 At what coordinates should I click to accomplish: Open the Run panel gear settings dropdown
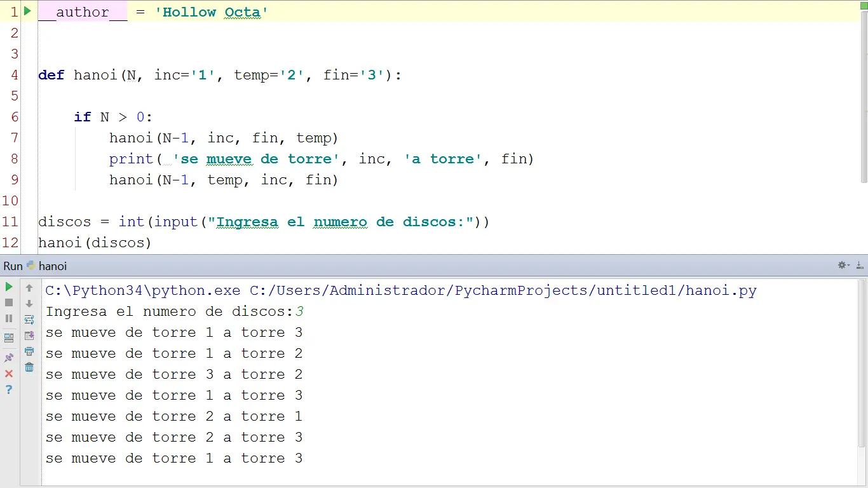pyautogui.click(x=844, y=266)
